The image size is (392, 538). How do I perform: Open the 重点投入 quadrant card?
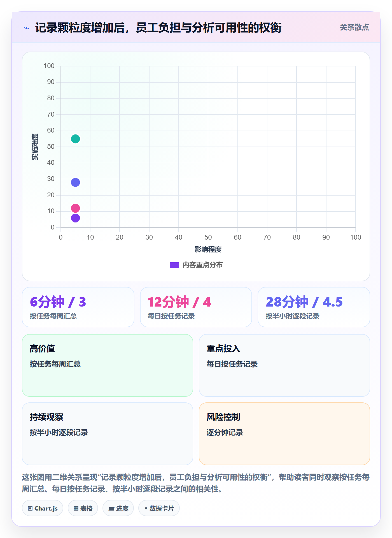284,365
